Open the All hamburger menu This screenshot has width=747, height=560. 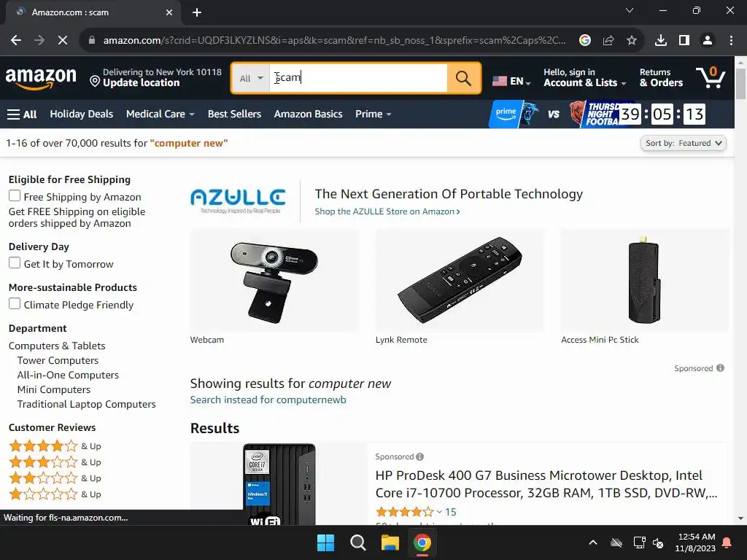click(22, 114)
